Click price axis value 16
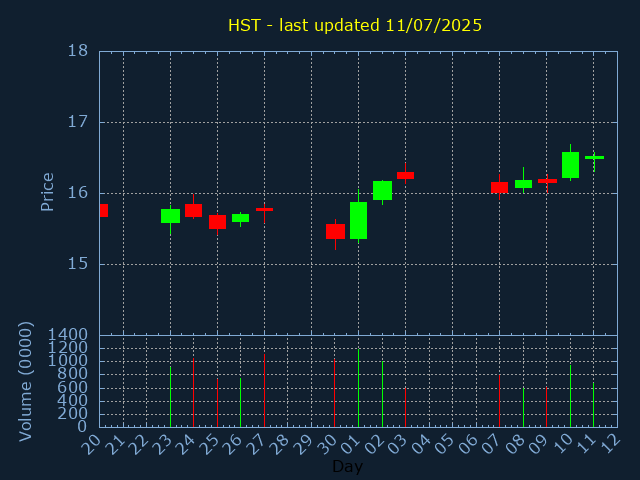Image resolution: width=640 pixels, height=480 pixels. [x=78, y=193]
